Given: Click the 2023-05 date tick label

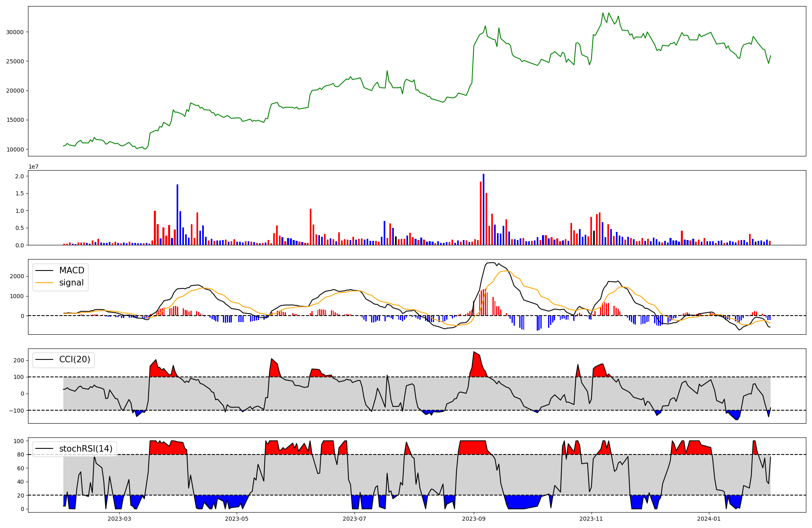Looking at the screenshot, I should tap(236, 519).
